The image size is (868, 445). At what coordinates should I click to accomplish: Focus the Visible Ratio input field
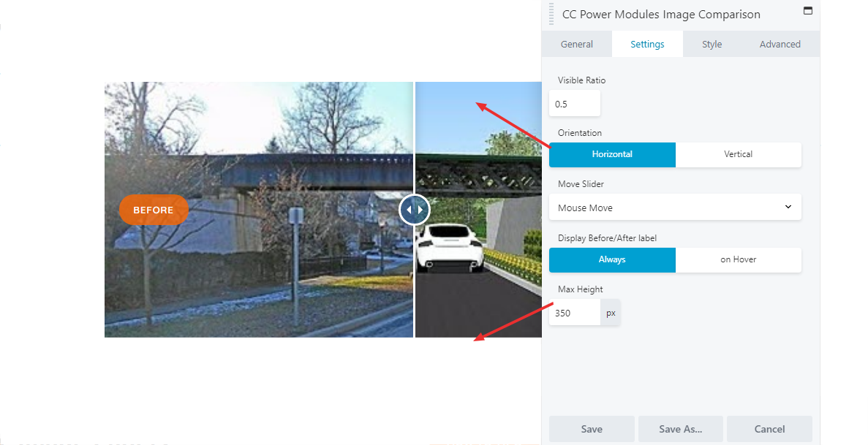575,104
